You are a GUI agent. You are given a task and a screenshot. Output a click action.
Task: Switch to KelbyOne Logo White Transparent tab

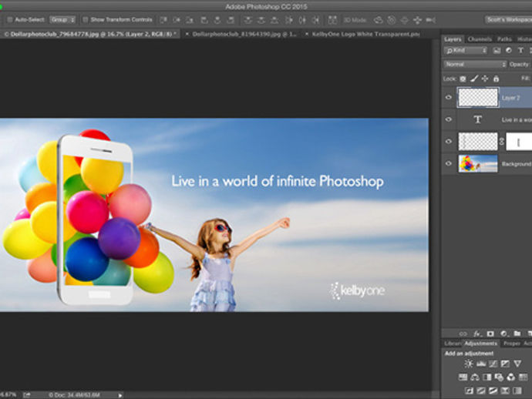[365, 34]
